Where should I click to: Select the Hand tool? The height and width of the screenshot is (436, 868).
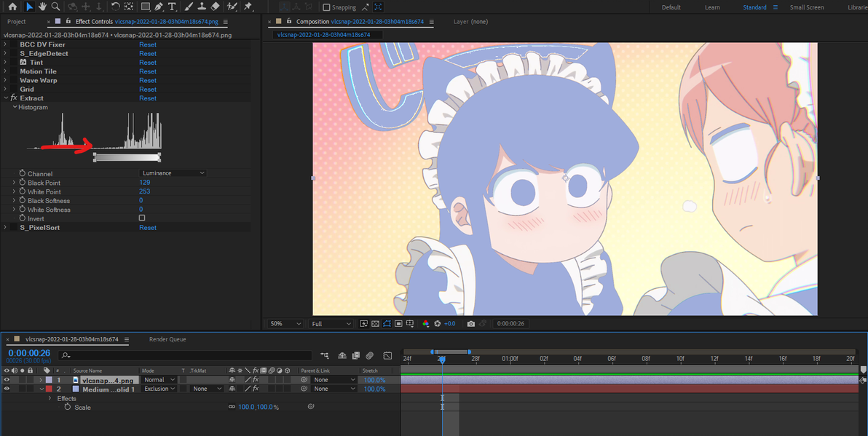43,7
